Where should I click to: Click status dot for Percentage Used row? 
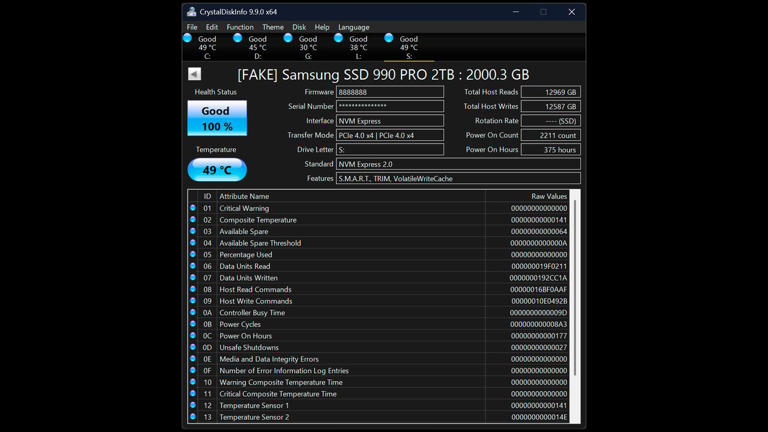[x=193, y=254]
